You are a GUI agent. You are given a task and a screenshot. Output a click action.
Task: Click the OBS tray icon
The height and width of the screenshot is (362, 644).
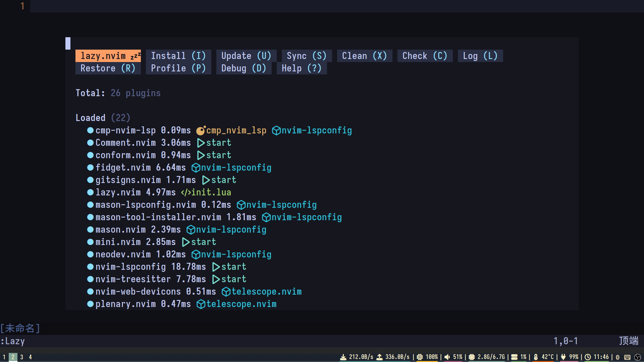tap(638, 357)
